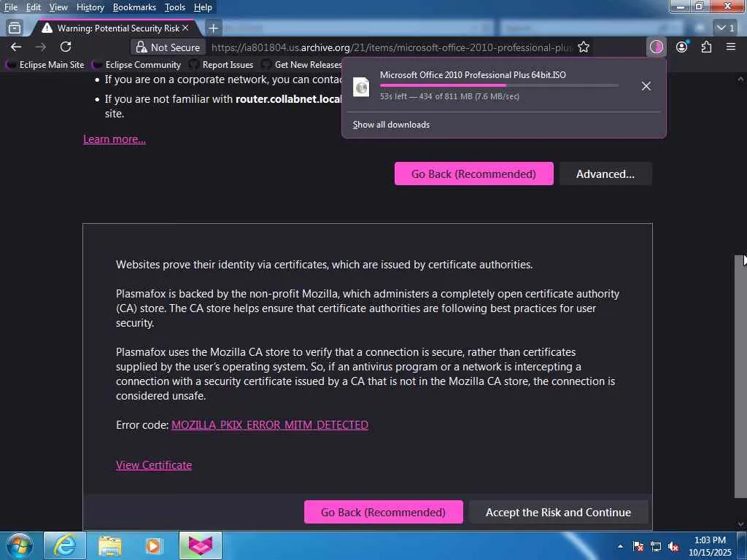Open the Bookmarks menu

click(134, 7)
